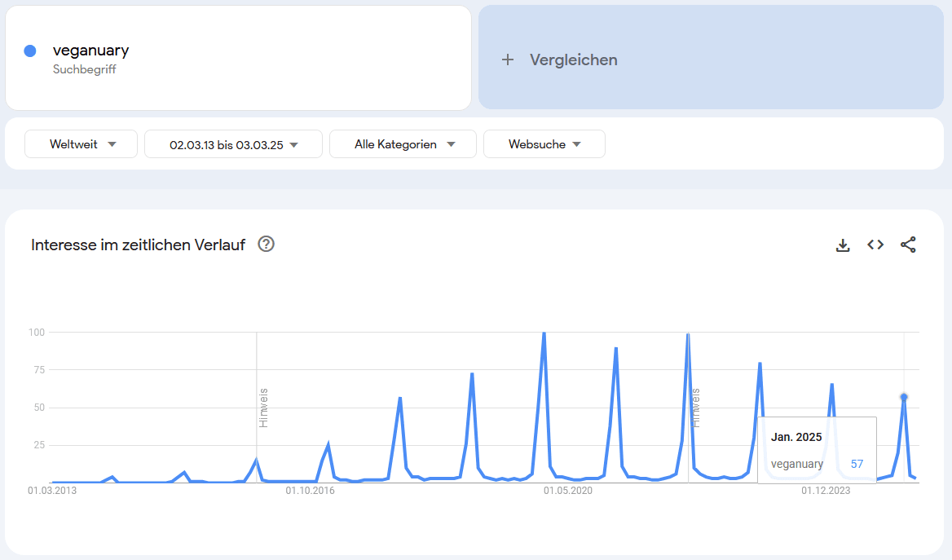
Task: Click the second Hinweis marker near 2022
Action: pyautogui.click(x=695, y=408)
